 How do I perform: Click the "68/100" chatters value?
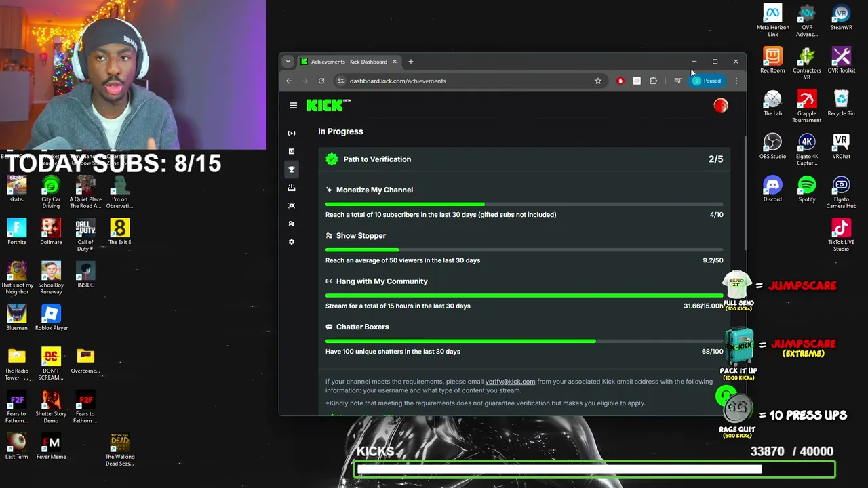pos(712,351)
